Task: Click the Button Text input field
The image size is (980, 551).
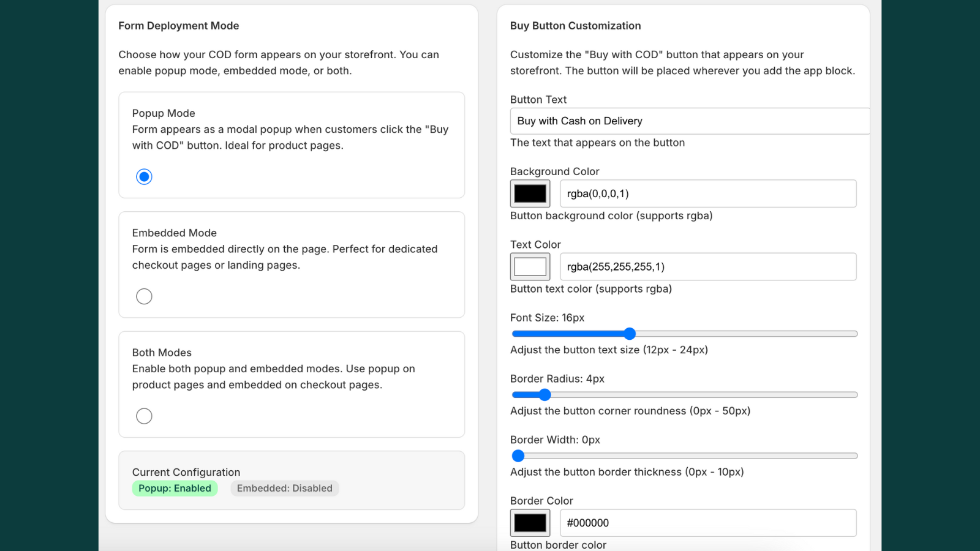Action: tap(689, 121)
